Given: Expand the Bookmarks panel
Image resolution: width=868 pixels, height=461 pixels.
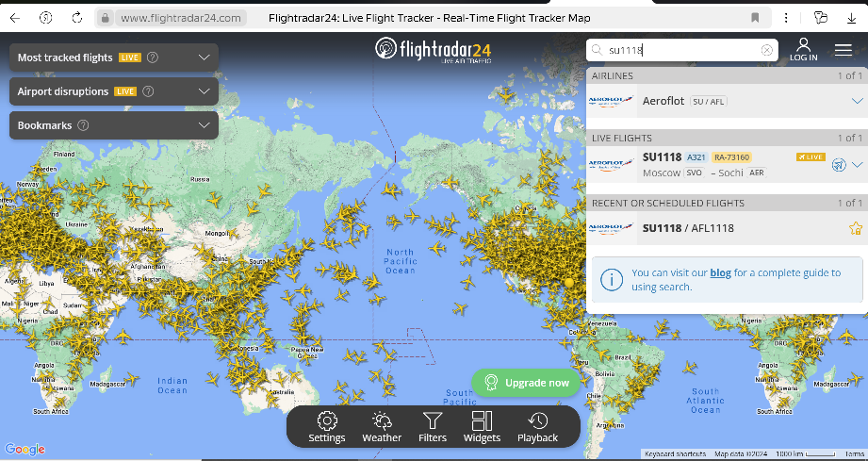Looking at the screenshot, I should (x=205, y=125).
